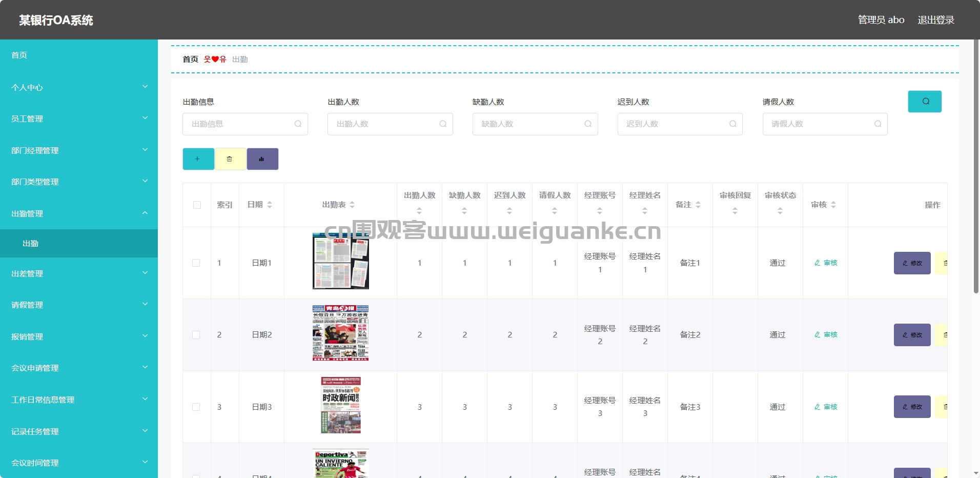Click 审核 link in row 日期2

826,335
